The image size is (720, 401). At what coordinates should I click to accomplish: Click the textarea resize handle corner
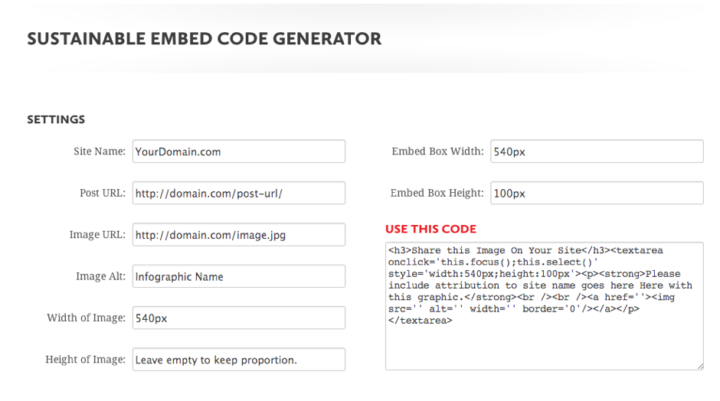tap(700, 366)
